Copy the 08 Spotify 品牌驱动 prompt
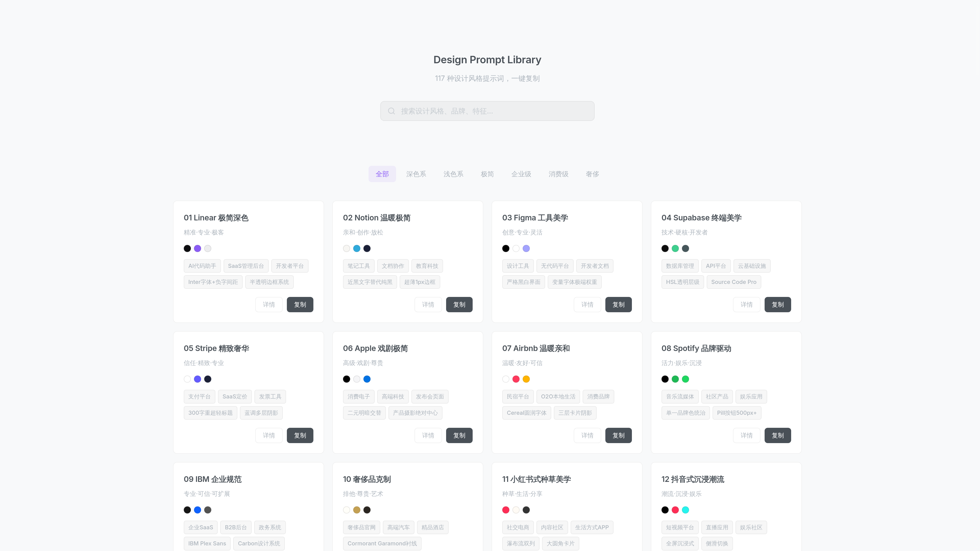This screenshot has height=551, width=980. click(x=778, y=435)
